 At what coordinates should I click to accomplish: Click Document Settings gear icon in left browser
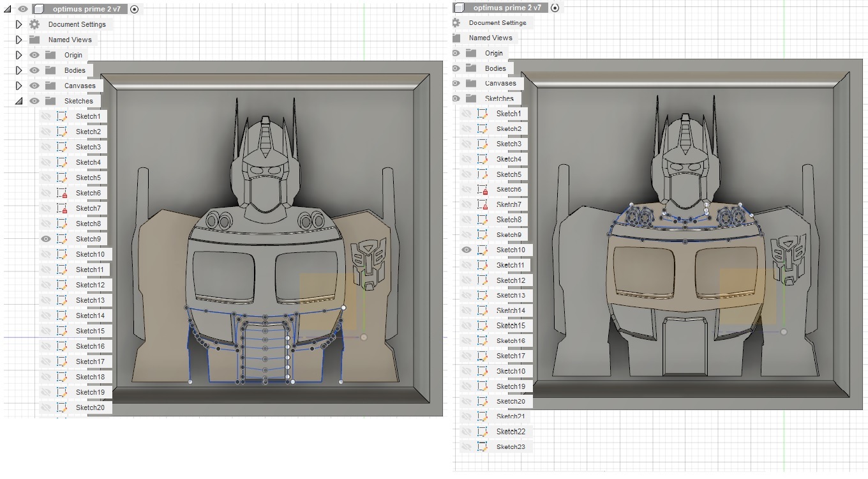click(x=34, y=24)
